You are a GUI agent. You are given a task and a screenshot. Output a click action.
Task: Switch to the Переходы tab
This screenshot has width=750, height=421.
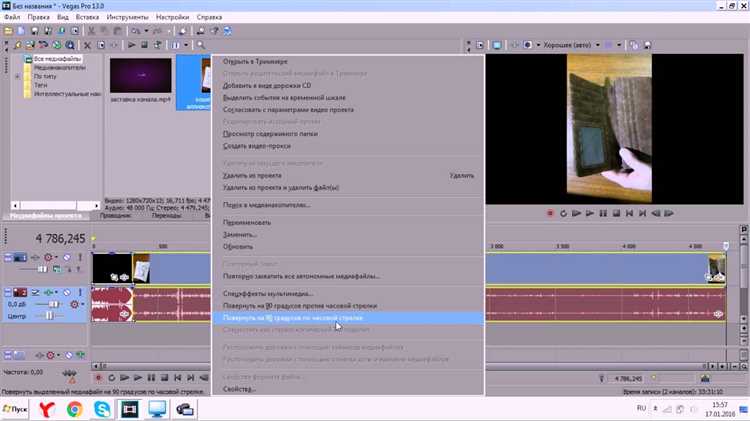(166, 216)
